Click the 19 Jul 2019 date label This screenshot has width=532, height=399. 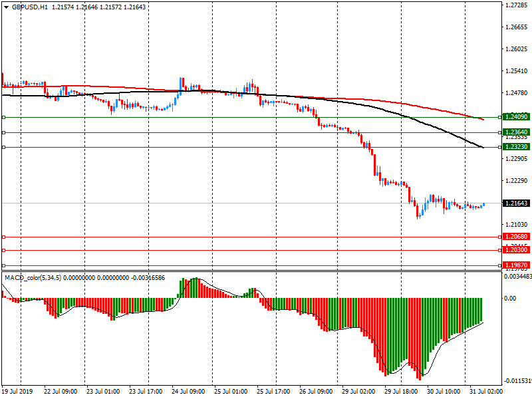point(17,392)
